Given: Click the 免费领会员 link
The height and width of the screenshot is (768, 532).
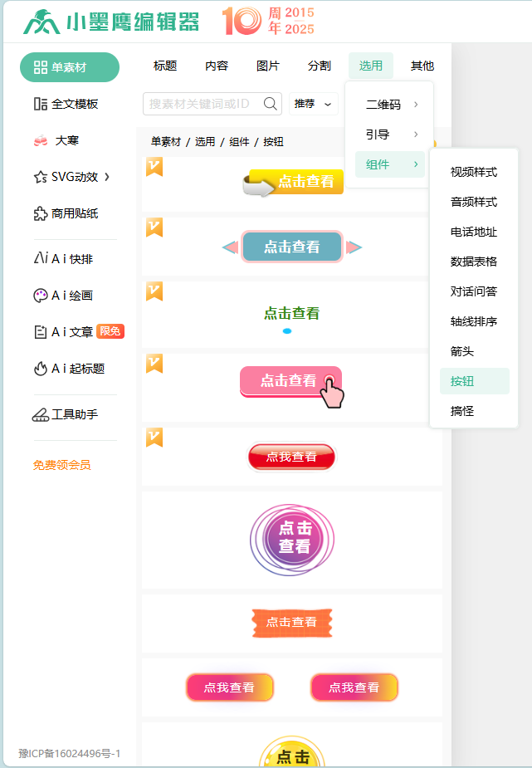Looking at the screenshot, I should (61, 465).
